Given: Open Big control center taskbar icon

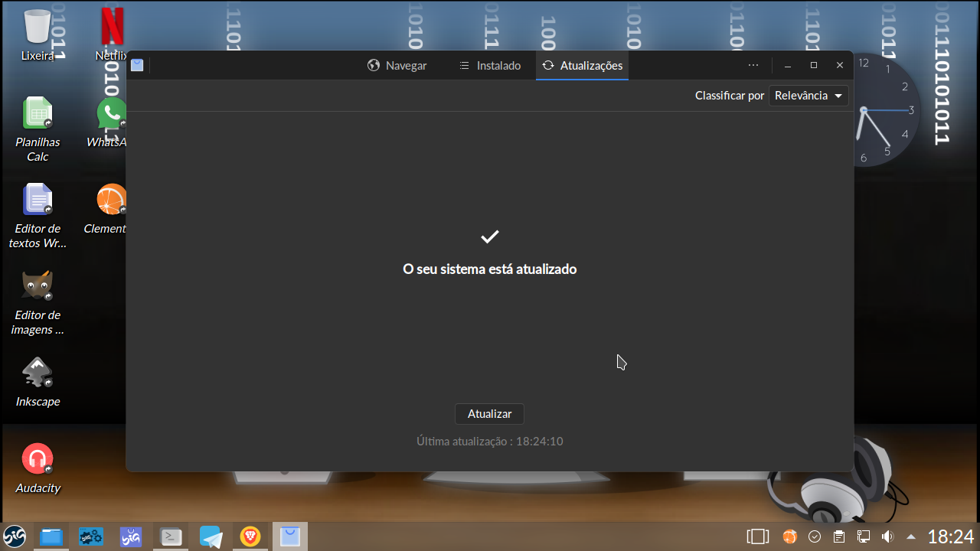Looking at the screenshot, I should click(91, 536).
